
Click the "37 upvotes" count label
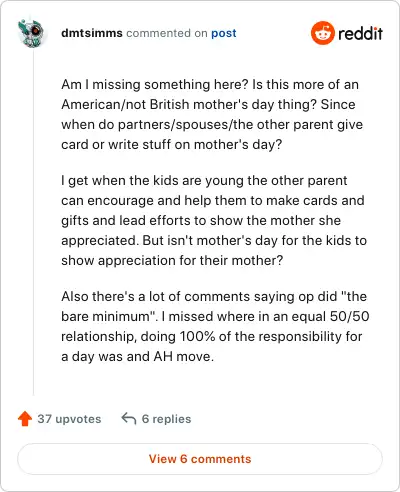[x=69, y=419]
